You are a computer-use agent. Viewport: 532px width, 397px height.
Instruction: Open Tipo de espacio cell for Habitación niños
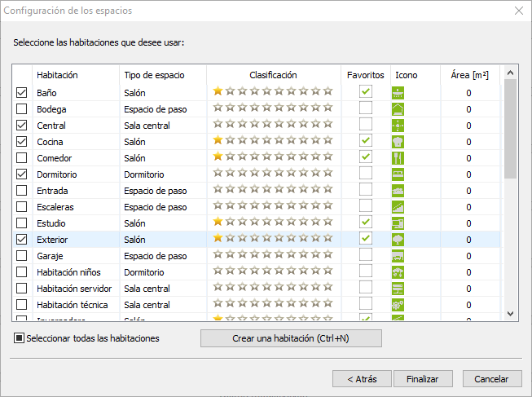161,272
